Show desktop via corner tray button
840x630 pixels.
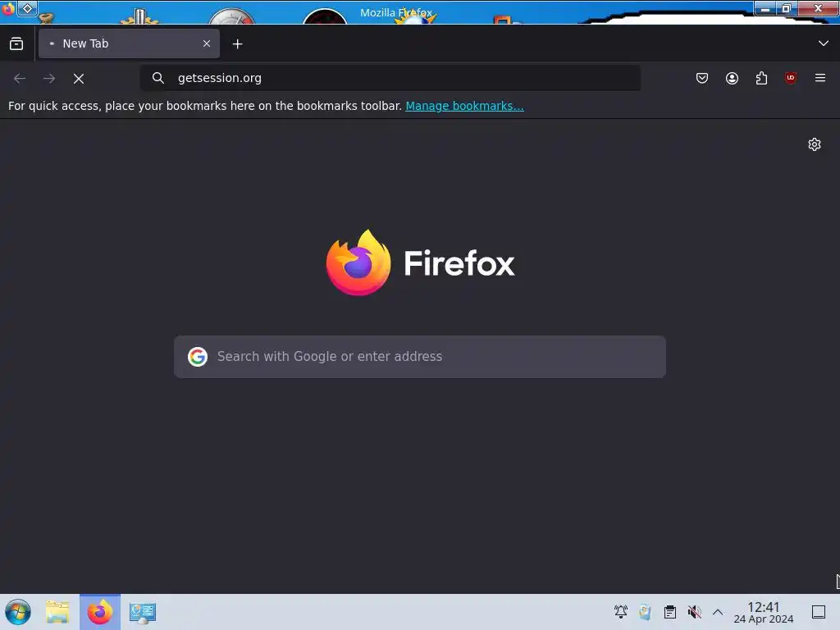click(819, 612)
